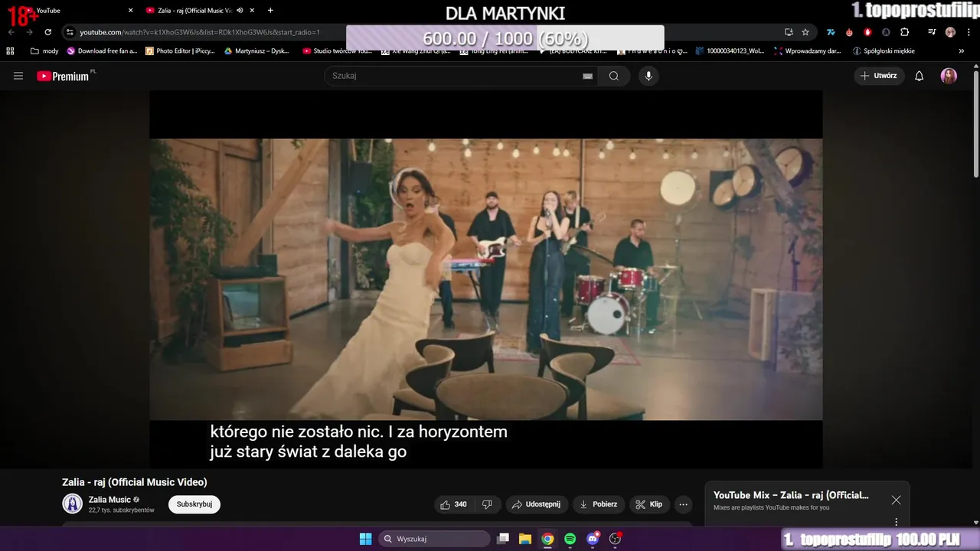980x551 pixels.
Task: Open File Explorer from taskbar
Action: [x=525, y=539]
